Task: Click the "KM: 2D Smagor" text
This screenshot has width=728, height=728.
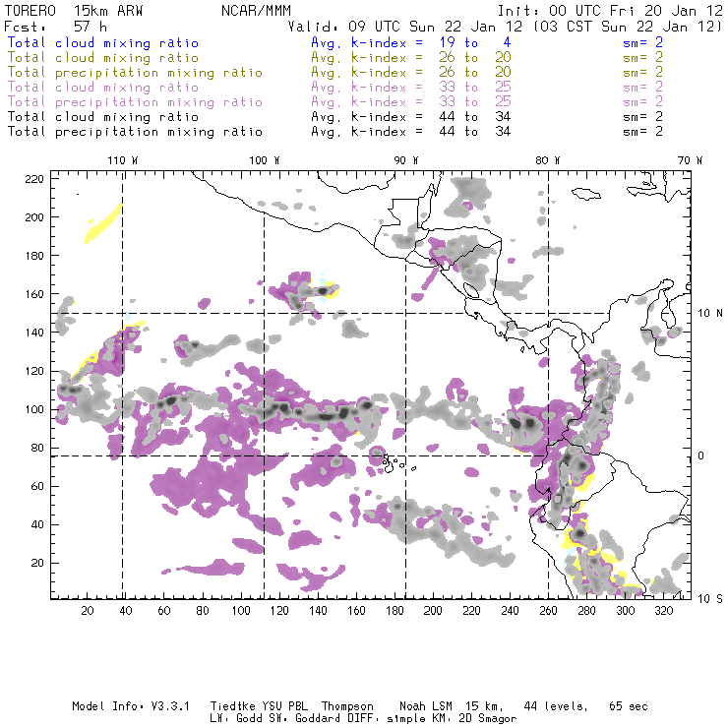Action: 474,719
